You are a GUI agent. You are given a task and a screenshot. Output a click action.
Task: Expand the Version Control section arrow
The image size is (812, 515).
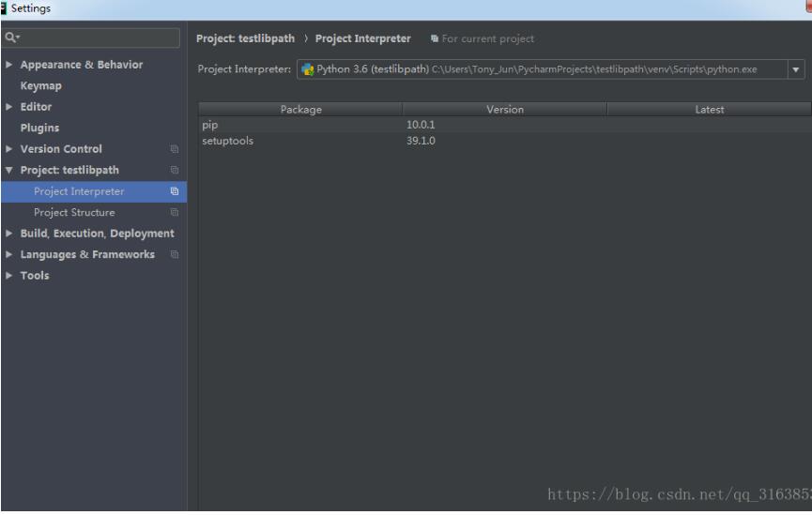8,149
